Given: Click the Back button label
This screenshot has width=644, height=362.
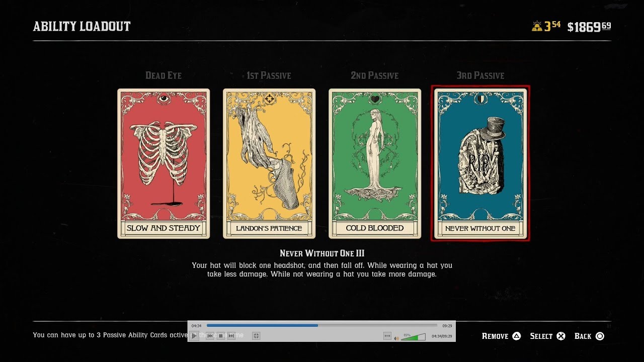Looking at the screenshot, I should (583, 336).
